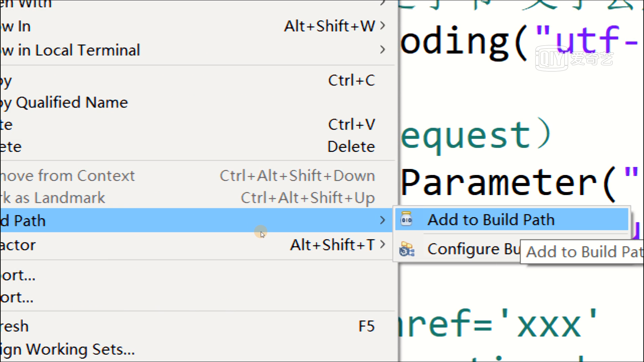Click the Add to Build Path jar icon

(x=406, y=220)
